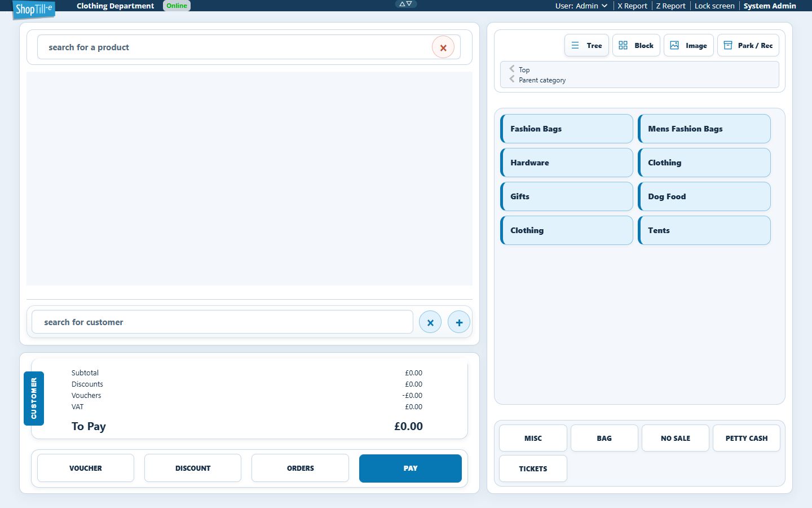Click the Clothing Department title
Viewport: 812px width, 508px height.
click(115, 6)
